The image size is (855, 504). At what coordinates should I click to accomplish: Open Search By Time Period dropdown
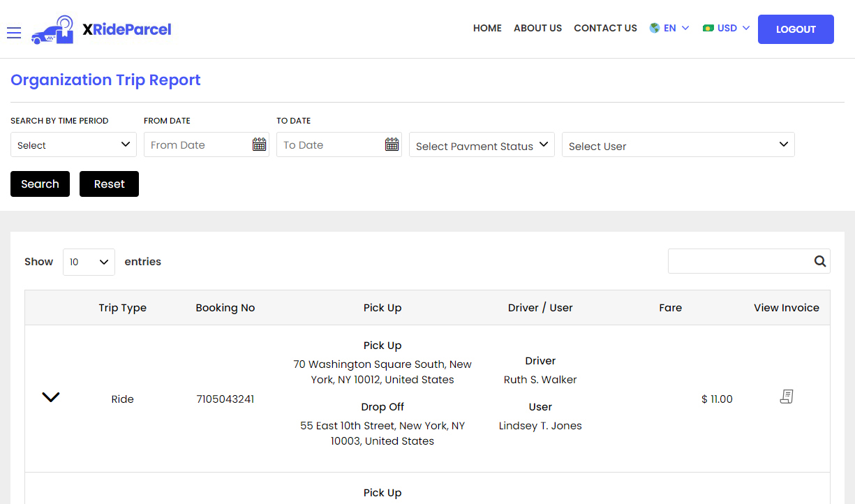pyautogui.click(x=73, y=145)
